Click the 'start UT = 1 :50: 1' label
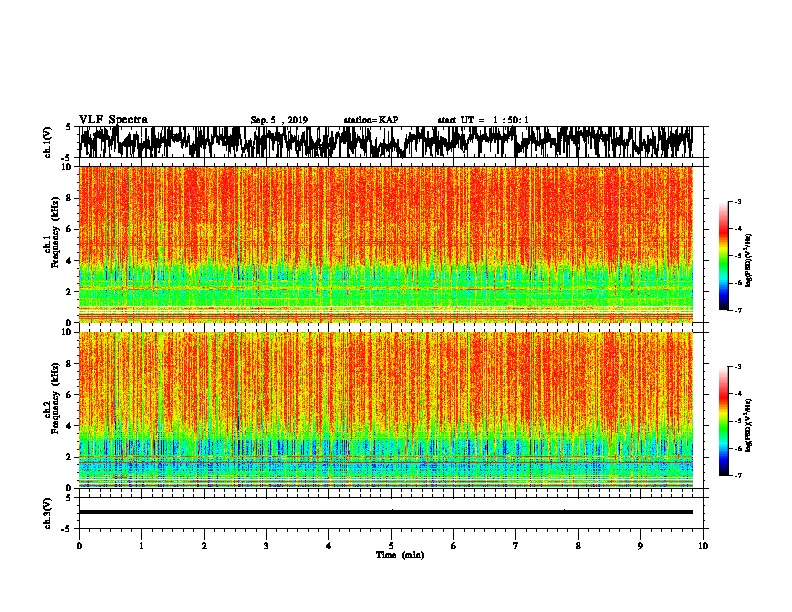Image resolution: width=792 pixels, height=612 pixels. tap(483, 120)
